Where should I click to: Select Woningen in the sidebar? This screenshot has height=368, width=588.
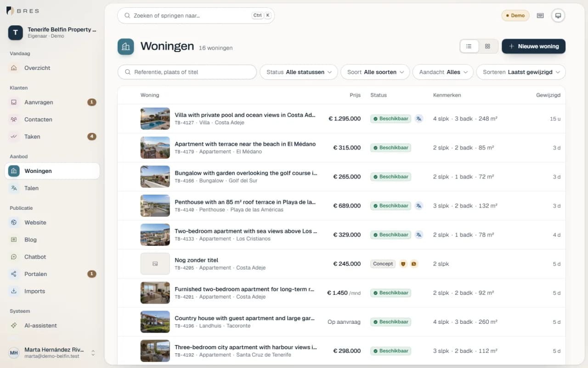tap(52, 171)
